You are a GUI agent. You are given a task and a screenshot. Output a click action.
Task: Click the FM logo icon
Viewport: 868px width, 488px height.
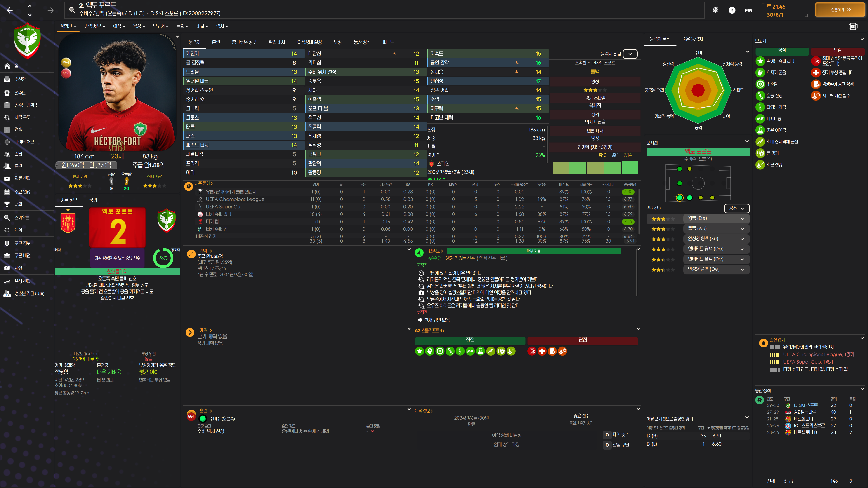click(x=748, y=10)
